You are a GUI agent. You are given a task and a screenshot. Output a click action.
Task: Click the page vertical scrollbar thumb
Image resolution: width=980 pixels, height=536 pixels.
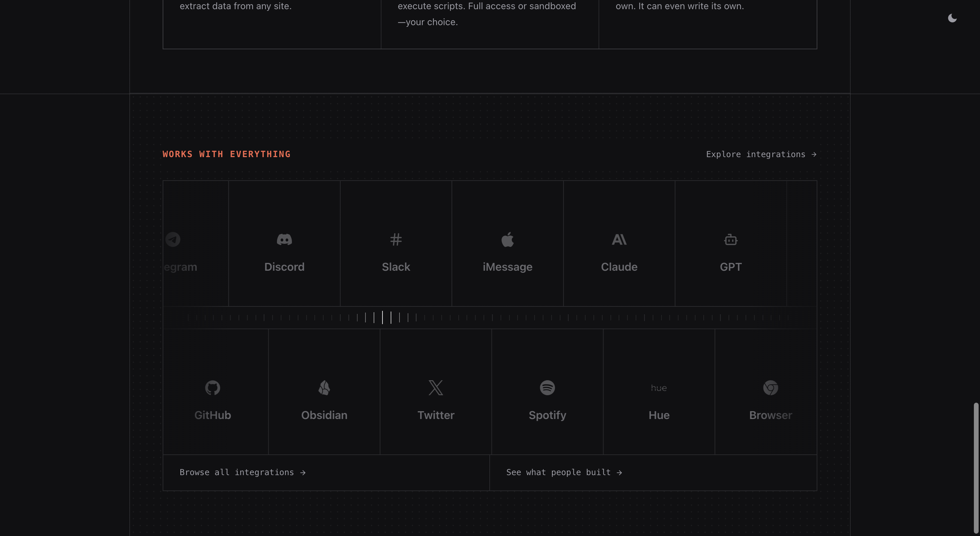point(976,468)
